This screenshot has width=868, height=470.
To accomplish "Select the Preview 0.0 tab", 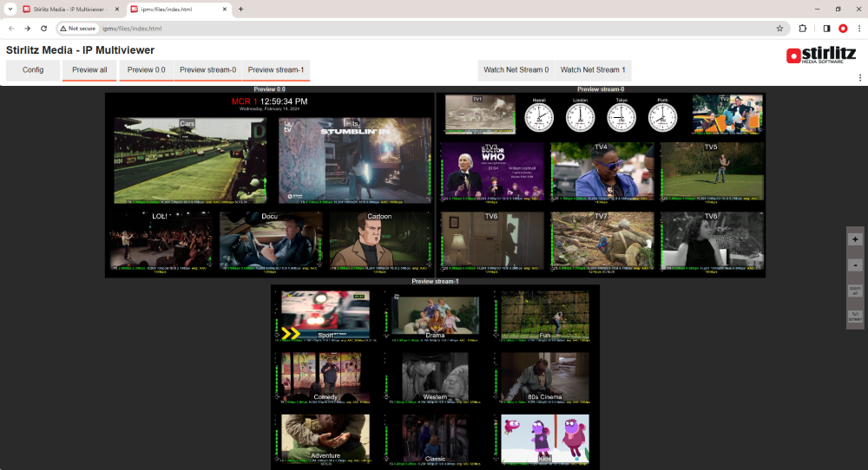I will click(146, 70).
